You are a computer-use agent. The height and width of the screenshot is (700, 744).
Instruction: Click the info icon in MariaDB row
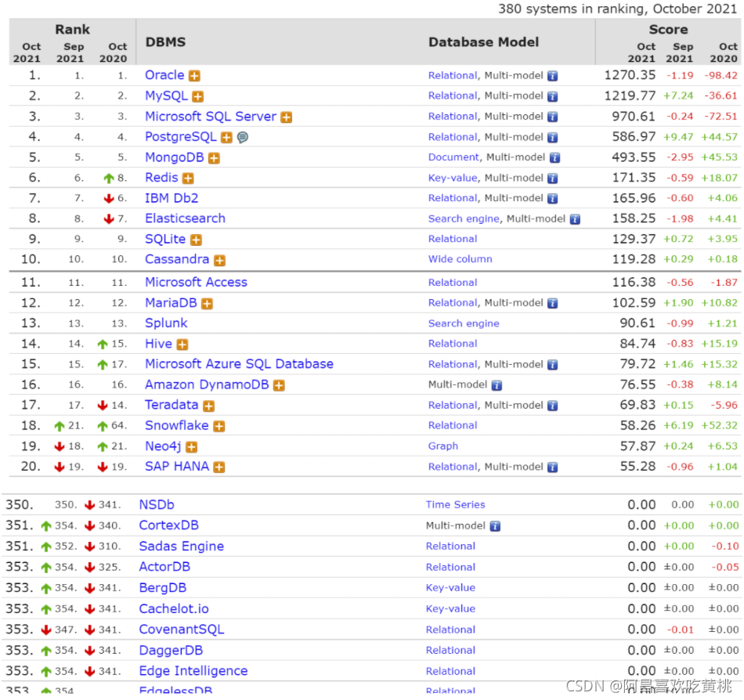click(552, 304)
